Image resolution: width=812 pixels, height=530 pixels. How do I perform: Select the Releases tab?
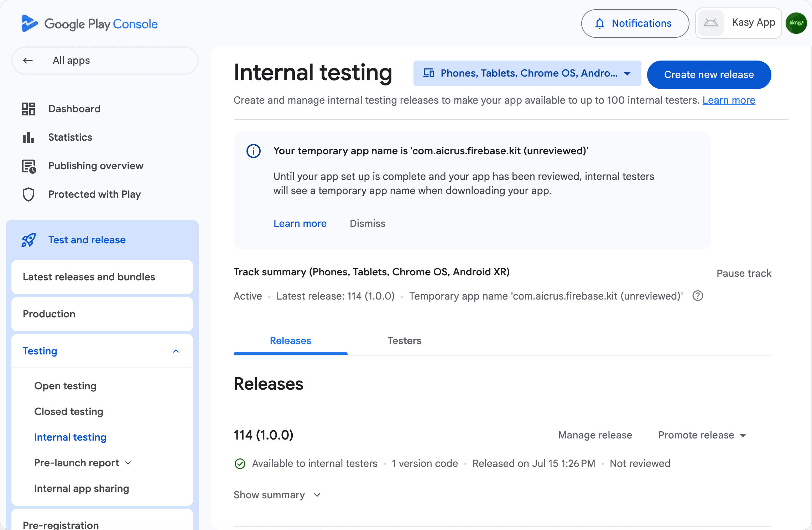pyautogui.click(x=290, y=341)
